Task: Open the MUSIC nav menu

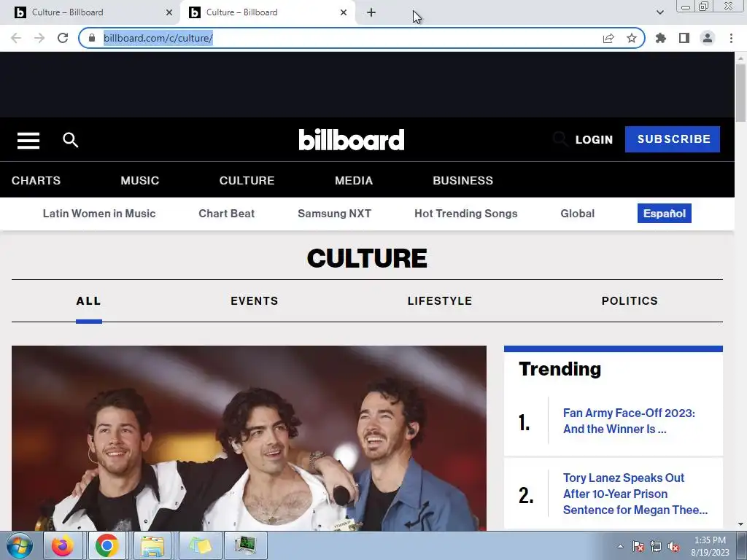Action: (x=139, y=181)
